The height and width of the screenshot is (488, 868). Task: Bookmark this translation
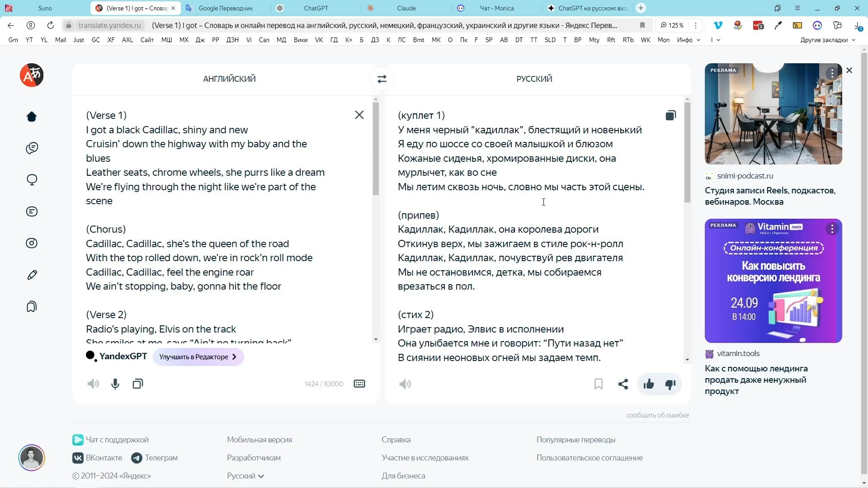point(599,384)
